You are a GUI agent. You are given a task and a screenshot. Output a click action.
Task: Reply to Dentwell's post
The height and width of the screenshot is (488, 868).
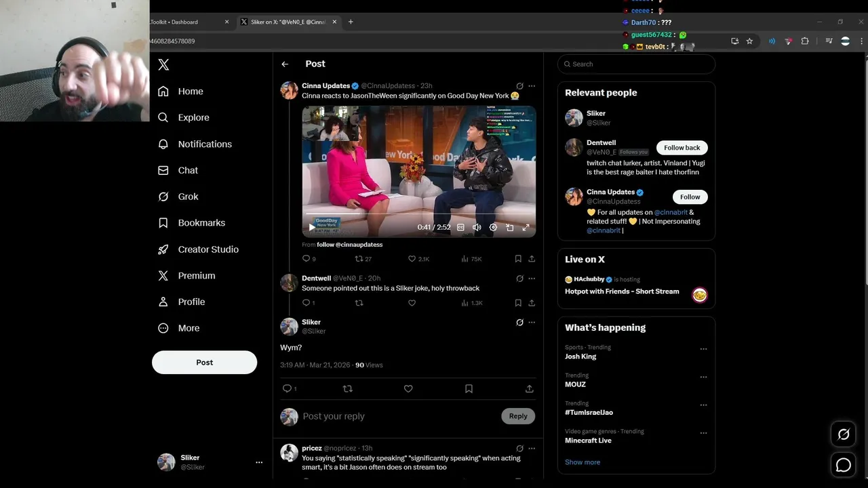[x=309, y=303]
